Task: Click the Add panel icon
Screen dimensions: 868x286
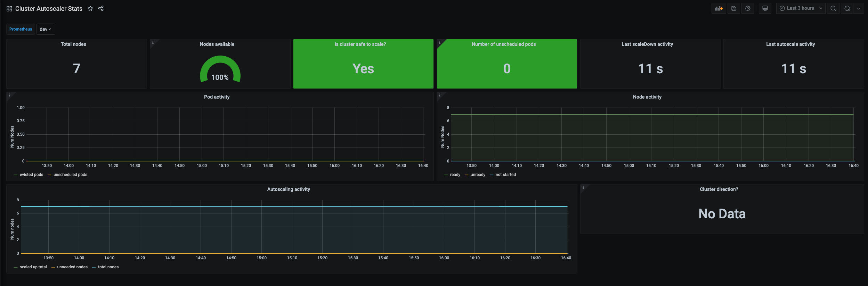Action: pyautogui.click(x=719, y=8)
